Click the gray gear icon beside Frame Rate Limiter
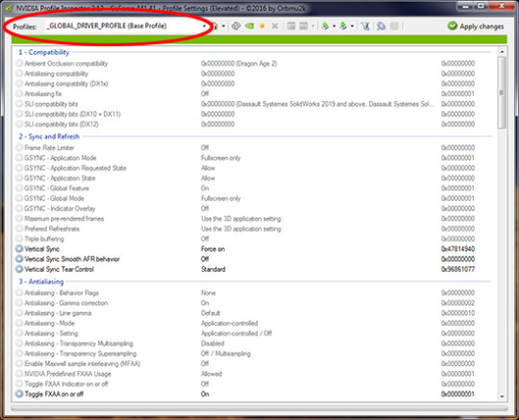The height and width of the screenshot is (420, 519). (19, 148)
